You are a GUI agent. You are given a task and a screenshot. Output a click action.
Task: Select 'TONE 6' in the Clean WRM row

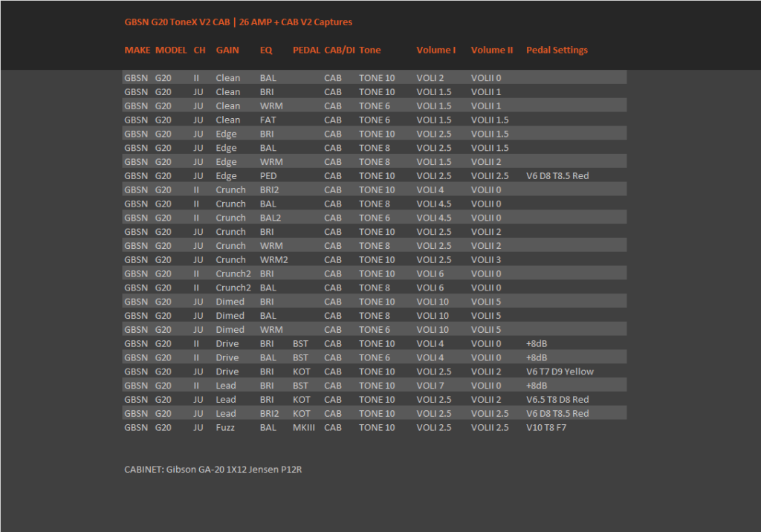(x=375, y=106)
